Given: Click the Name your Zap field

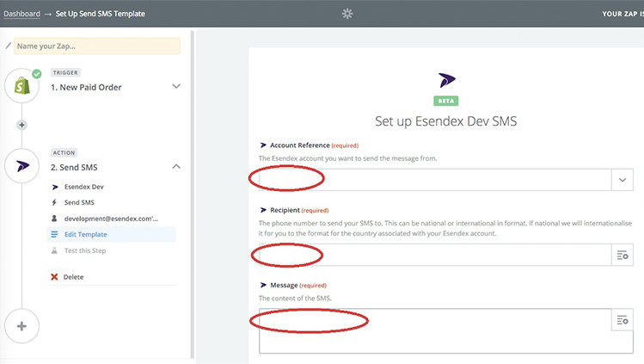Looking at the screenshot, I should coord(97,46).
